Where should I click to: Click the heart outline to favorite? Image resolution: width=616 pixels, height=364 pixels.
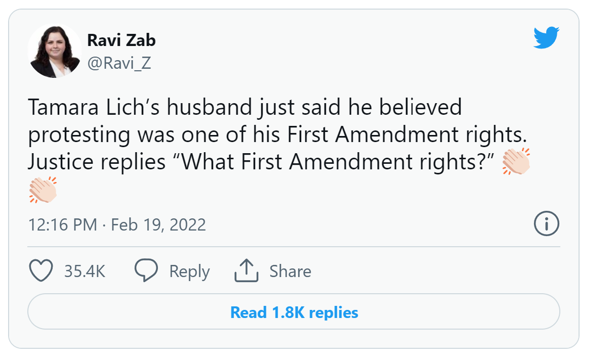[41, 270]
